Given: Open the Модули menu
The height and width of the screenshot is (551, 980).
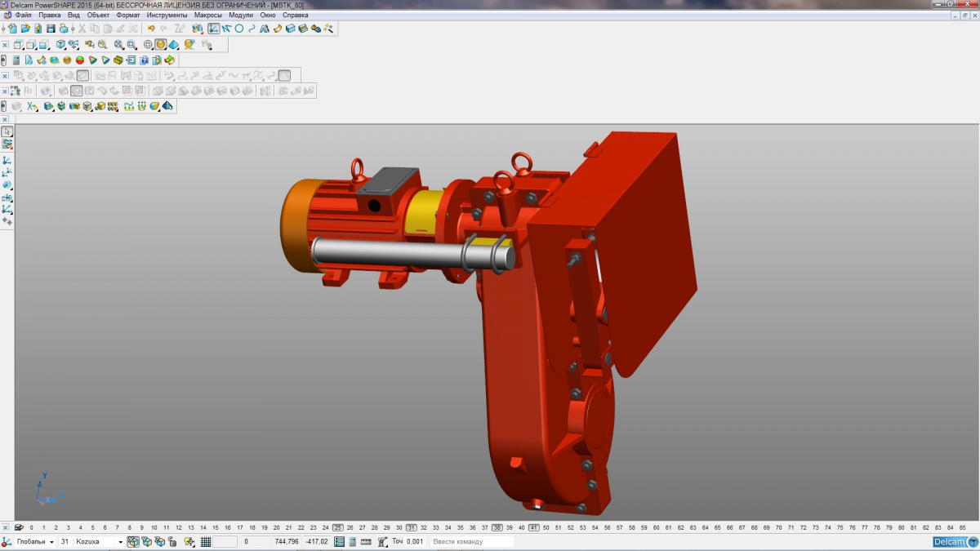Looking at the screenshot, I should pos(241,15).
